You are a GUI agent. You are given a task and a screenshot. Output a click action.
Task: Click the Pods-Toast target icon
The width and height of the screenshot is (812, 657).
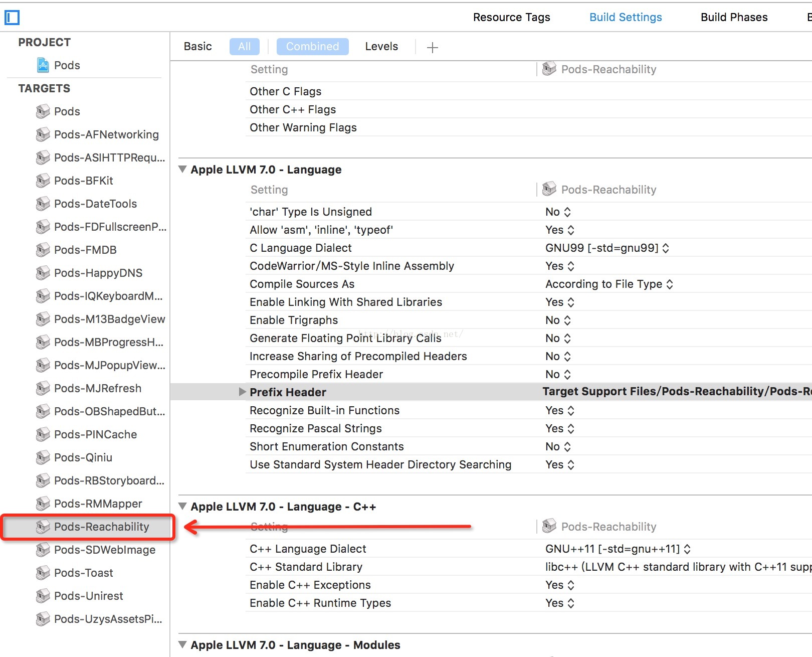tap(43, 573)
